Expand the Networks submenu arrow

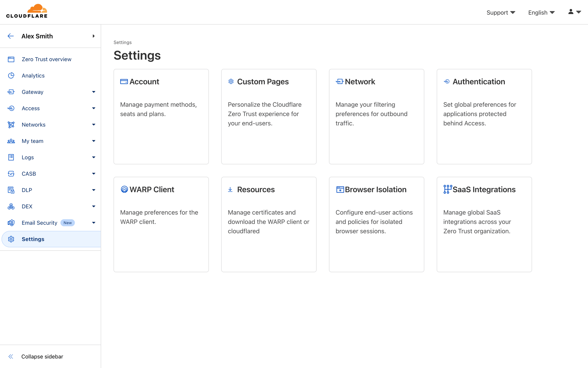tap(94, 125)
